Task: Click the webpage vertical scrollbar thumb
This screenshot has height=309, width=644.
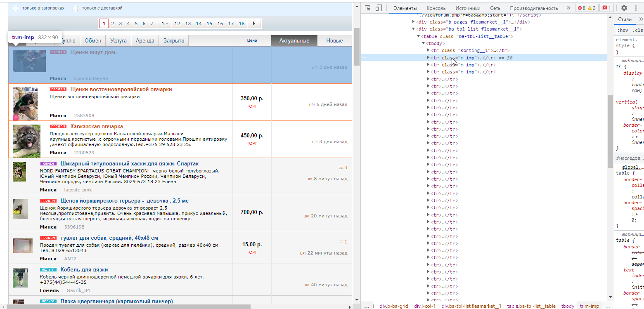Action: (357, 47)
